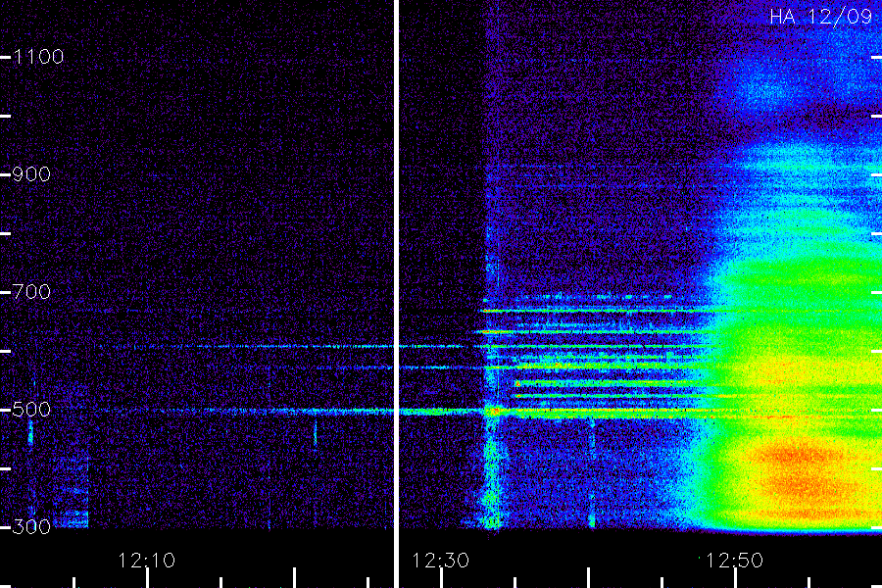Click the 900 frequency axis label

pyautogui.click(x=31, y=174)
